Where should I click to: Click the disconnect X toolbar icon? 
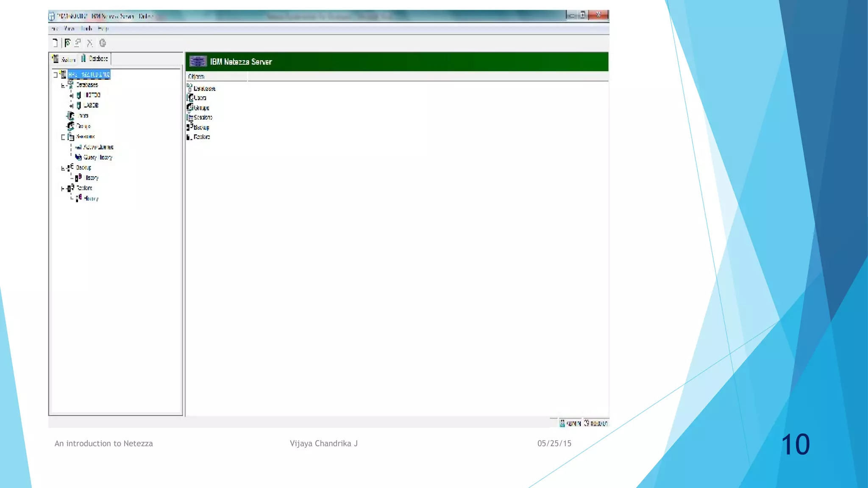[89, 43]
